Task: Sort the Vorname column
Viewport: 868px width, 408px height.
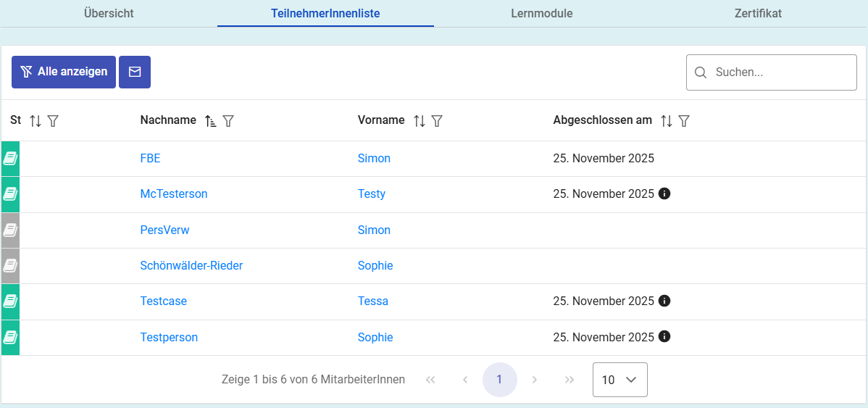Action: (x=419, y=121)
